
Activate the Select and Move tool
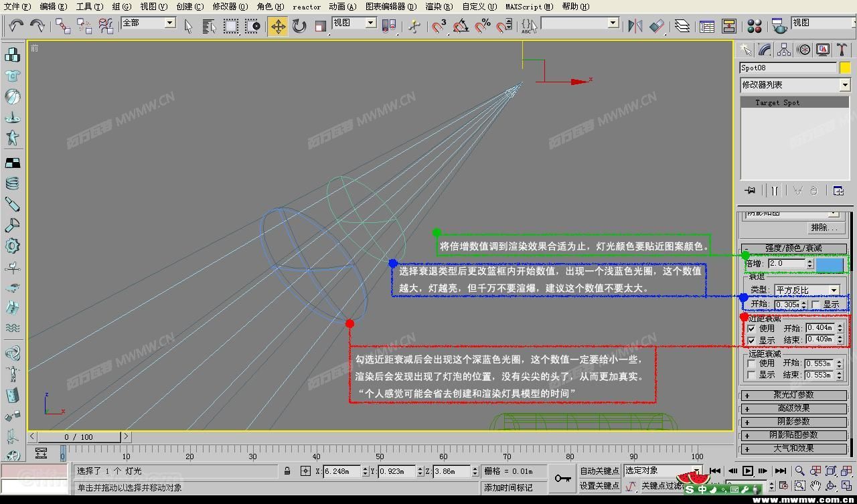278,25
